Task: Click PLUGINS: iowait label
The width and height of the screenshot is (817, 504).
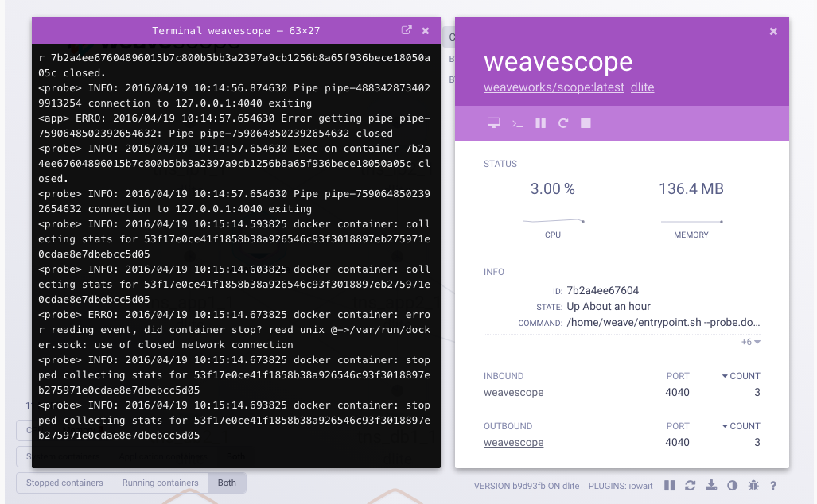Action: click(621, 486)
